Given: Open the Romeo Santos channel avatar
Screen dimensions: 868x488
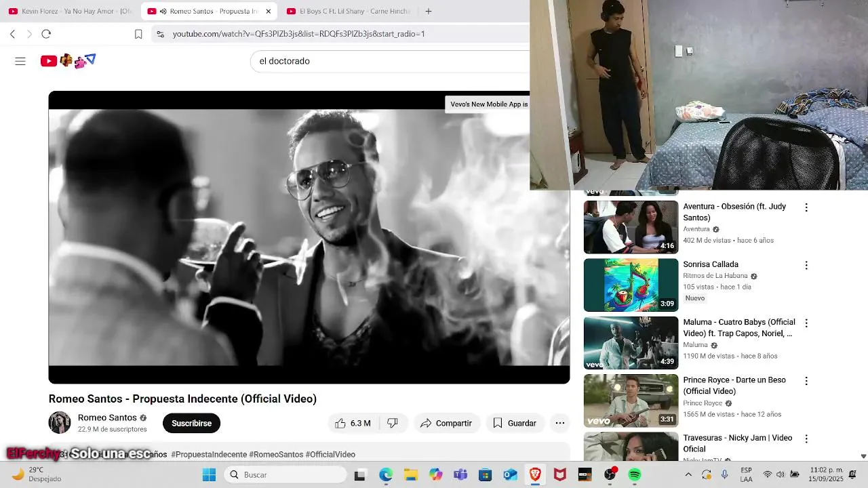Looking at the screenshot, I should (x=60, y=423).
